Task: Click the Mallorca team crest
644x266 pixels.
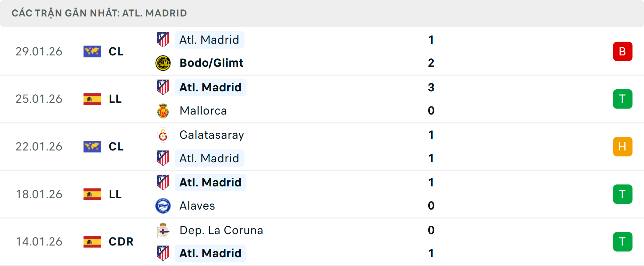Action: tap(163, 110)
